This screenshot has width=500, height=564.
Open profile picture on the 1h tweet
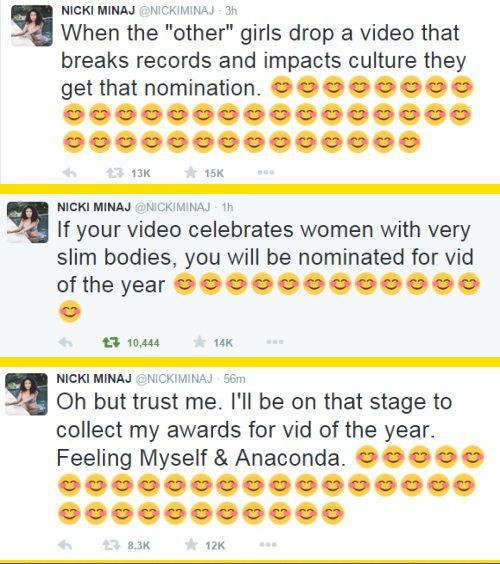click(x=28, y=222)
